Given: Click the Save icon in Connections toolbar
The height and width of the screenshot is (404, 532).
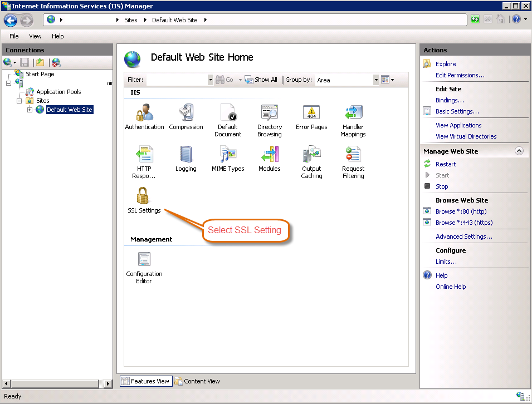Looking at the screenshot, I should pos(25,62).
